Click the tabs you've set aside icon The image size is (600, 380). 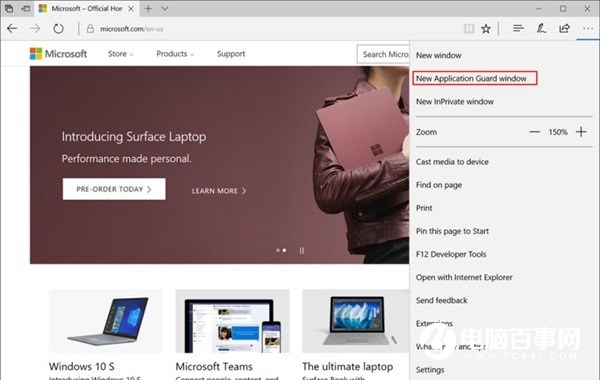(8, 8)
